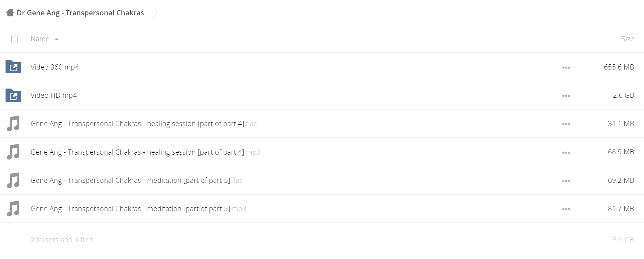The image size is (644, 259).
Task: Click the home icon in breadcrumb
Action: point(10,13)
